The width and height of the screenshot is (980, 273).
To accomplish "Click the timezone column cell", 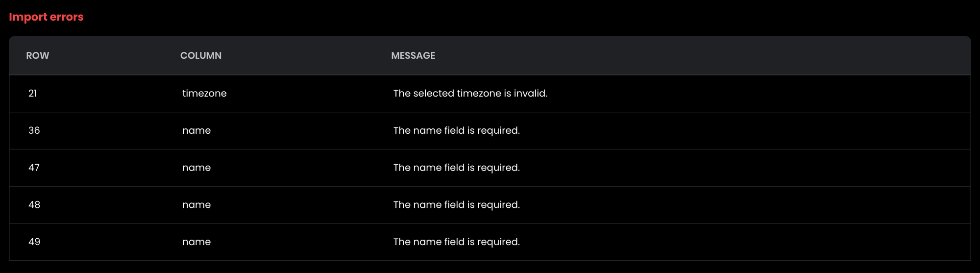I will click(x=204, y=94).
